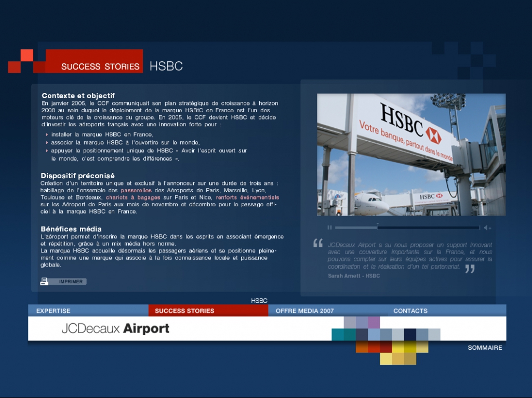
Task: Click the small HSBC label above the navigation
Action: 259,301
